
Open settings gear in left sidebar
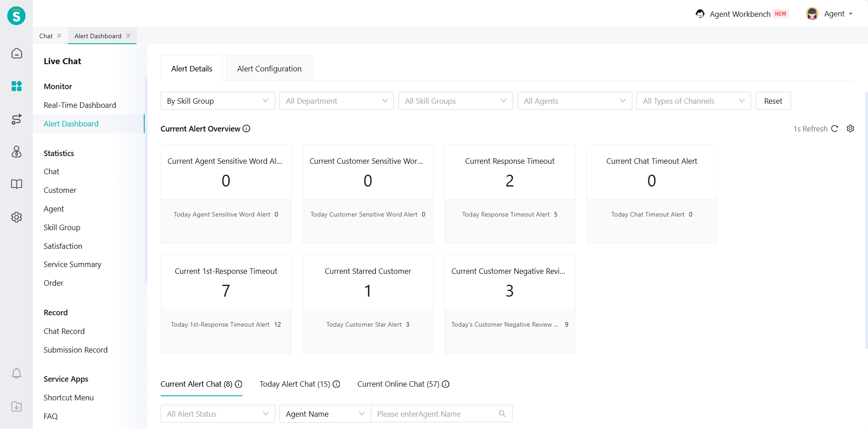(16, 217)
